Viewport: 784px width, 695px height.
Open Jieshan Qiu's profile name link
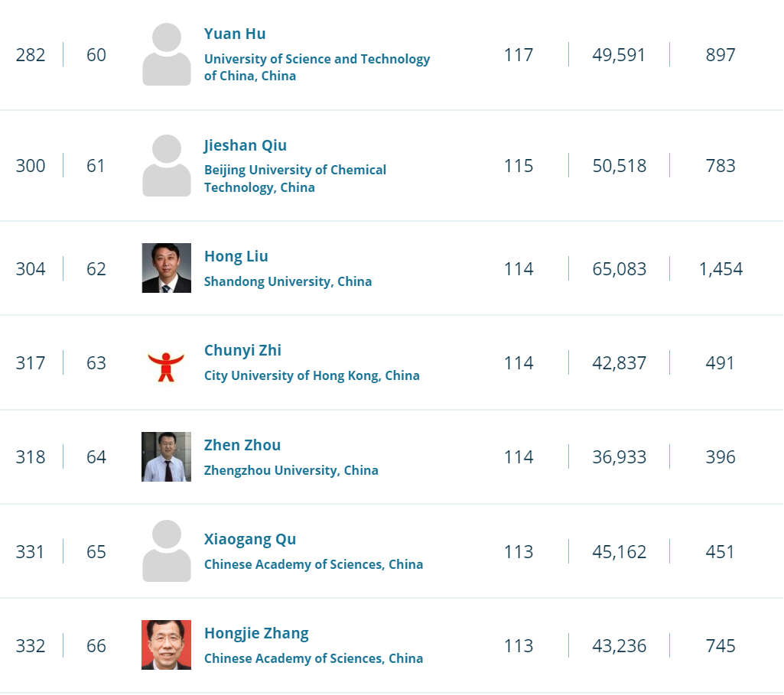pos(246,145)
